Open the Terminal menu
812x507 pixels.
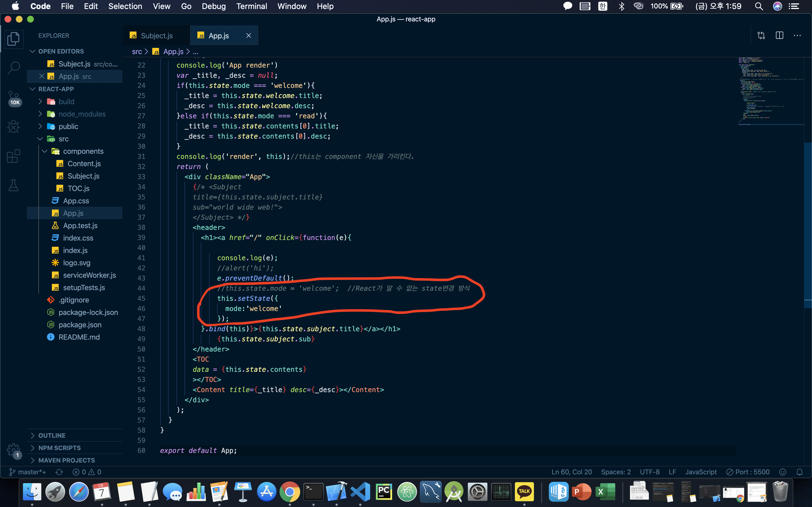click(251, 6)
